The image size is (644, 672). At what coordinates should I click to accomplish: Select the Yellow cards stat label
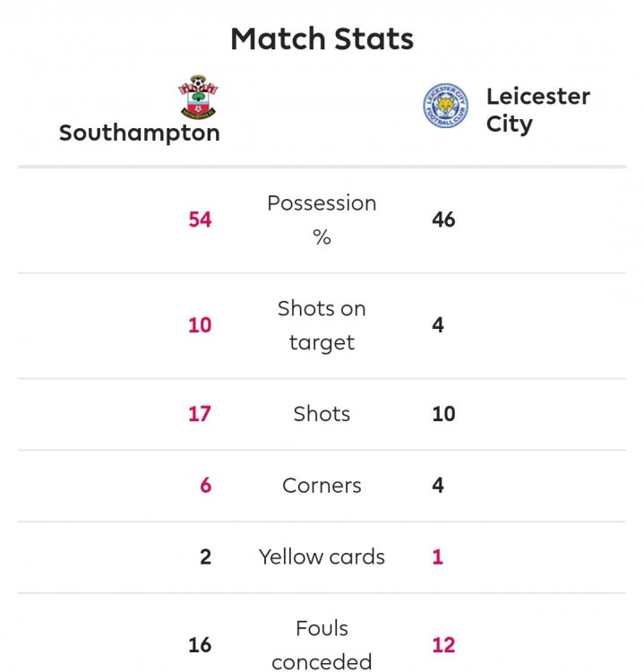[x=322, y=557]
